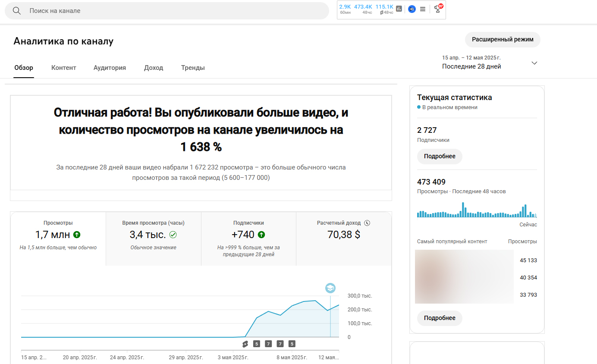Go to the Доход tab
The width and height of the screenshot is (597, 364).
154,68
